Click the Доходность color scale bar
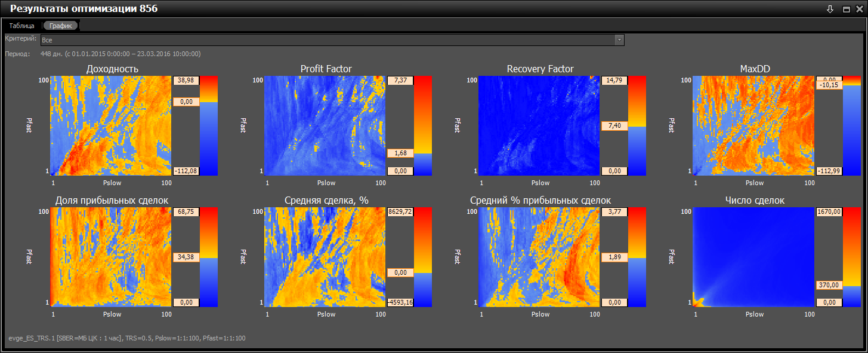The width and height of the screenshot is (868, 353). (x=209, y=125)
